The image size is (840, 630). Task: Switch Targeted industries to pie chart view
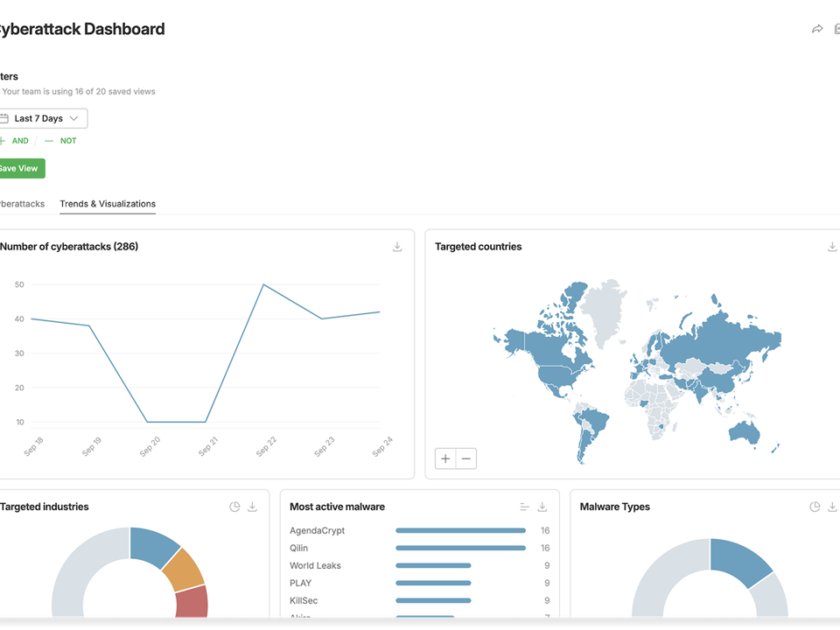tap(234, 507)
